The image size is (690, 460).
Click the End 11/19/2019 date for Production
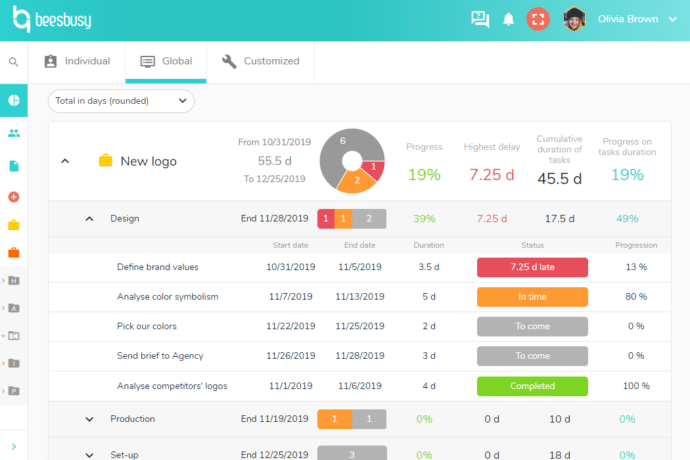(x=275, y=419)
